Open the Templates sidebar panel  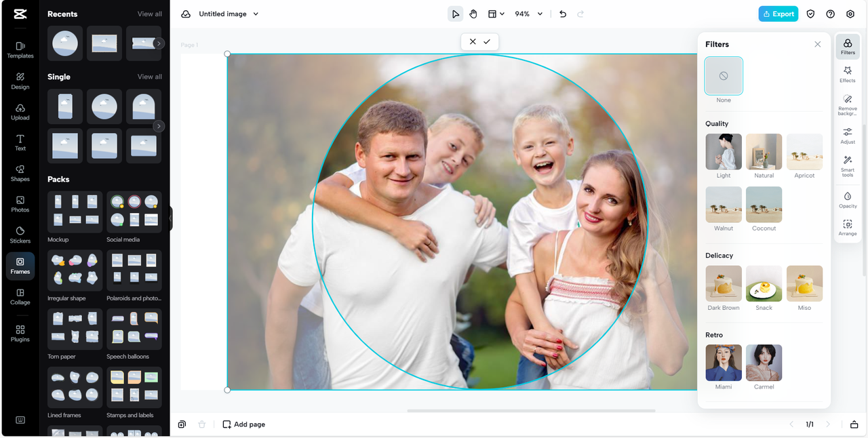click(20, 50)
